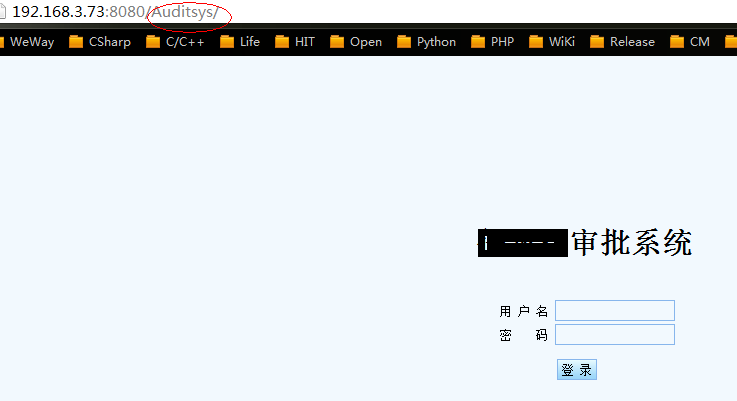Click the 密码 label text
The image size is (737, 401).
tap(524, 335)
